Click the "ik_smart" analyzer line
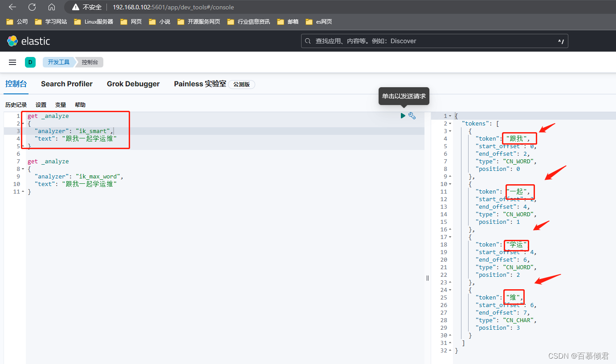 pyautogui.click(x=74, y=131)
